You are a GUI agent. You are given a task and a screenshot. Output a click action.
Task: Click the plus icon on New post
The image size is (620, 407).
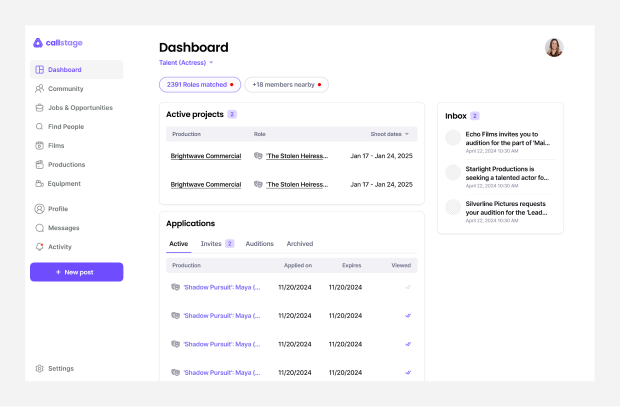coord(58,272)
